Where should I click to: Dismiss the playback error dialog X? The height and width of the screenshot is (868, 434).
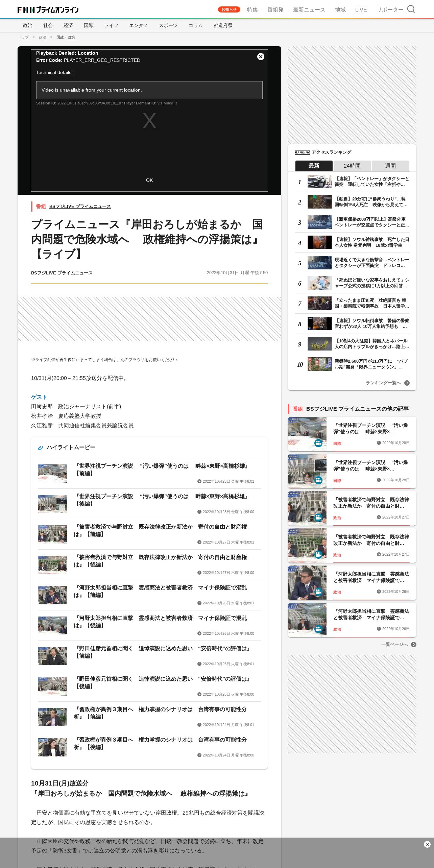[x=261, y=56]
